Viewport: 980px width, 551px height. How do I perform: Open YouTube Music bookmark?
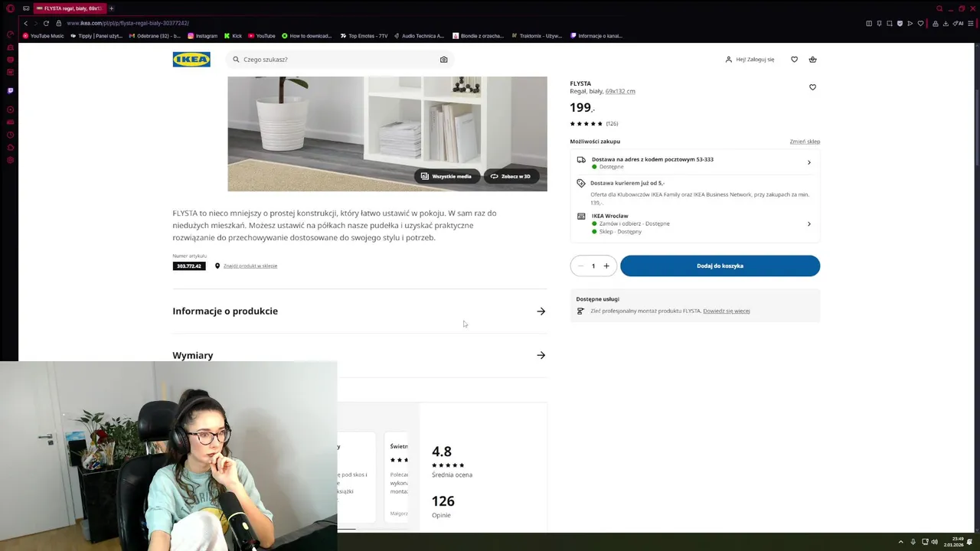click(x=44, y=36)
